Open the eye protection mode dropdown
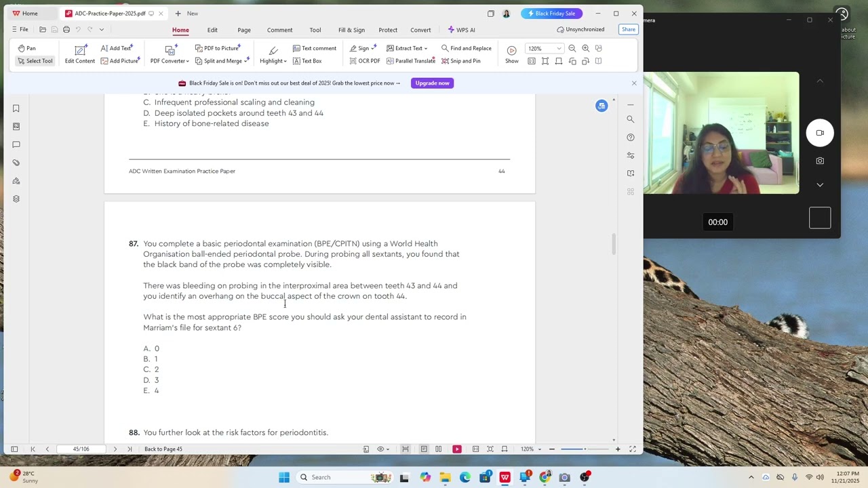 (x=383, y=449)
